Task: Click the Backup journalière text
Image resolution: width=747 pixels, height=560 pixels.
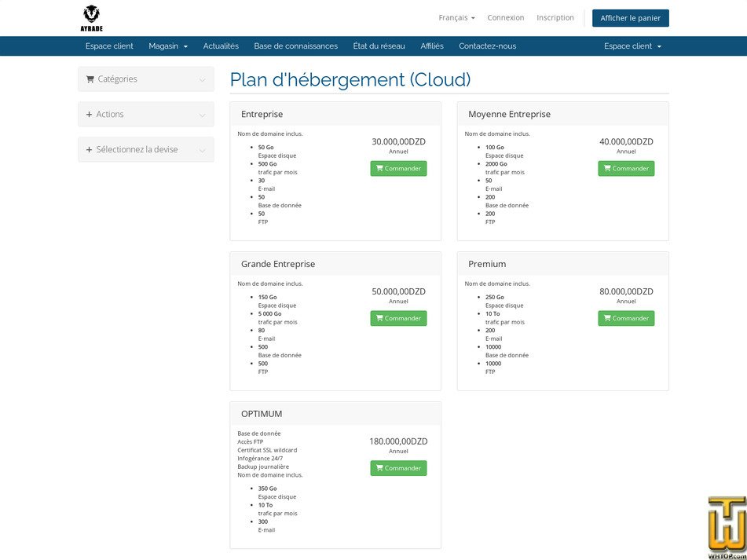Action: click(263, 467)
